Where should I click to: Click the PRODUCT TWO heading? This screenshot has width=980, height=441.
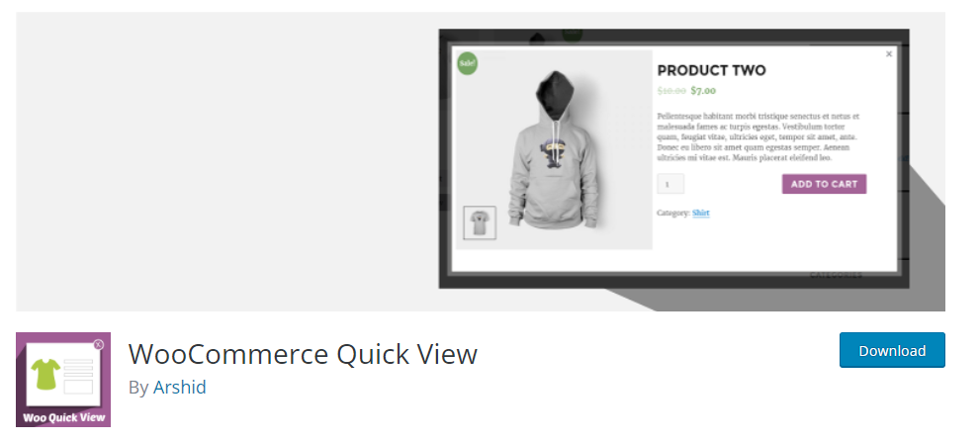(x=711, y=70)
